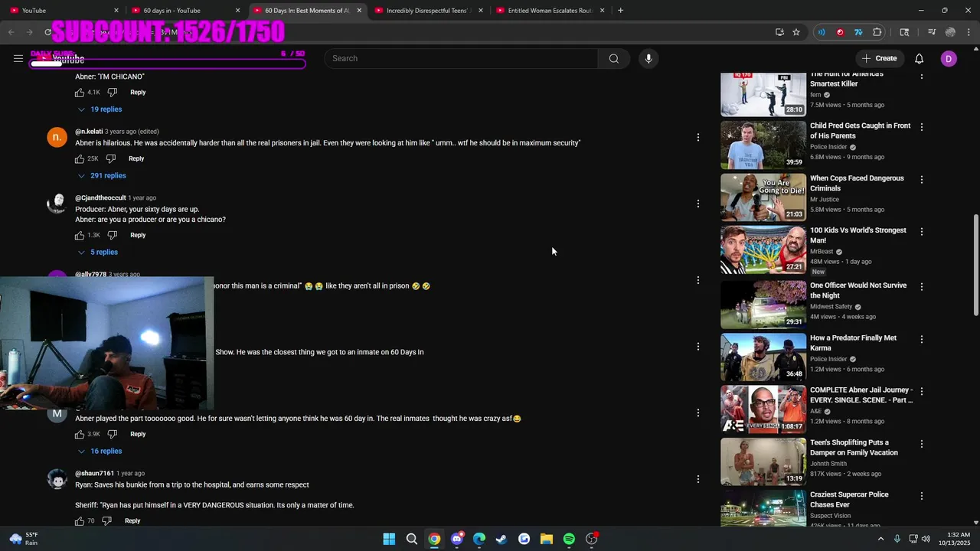
Task: Open the purple D account avatar
Action: [949, 58]
